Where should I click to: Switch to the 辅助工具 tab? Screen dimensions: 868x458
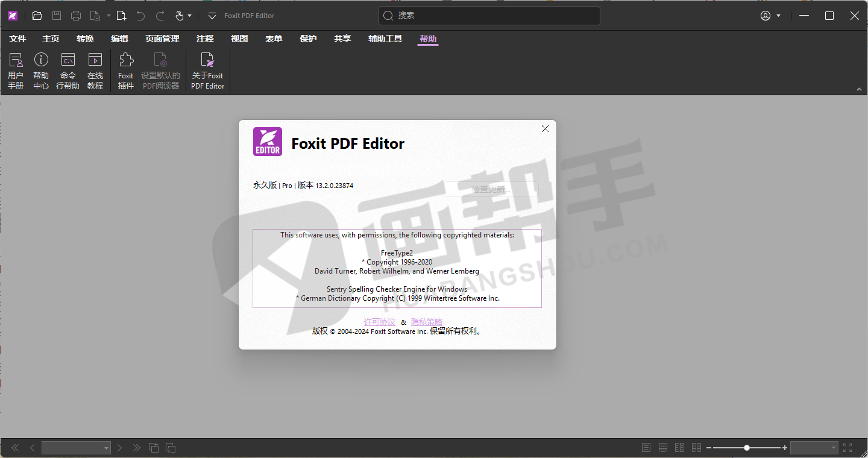point(385,39)
